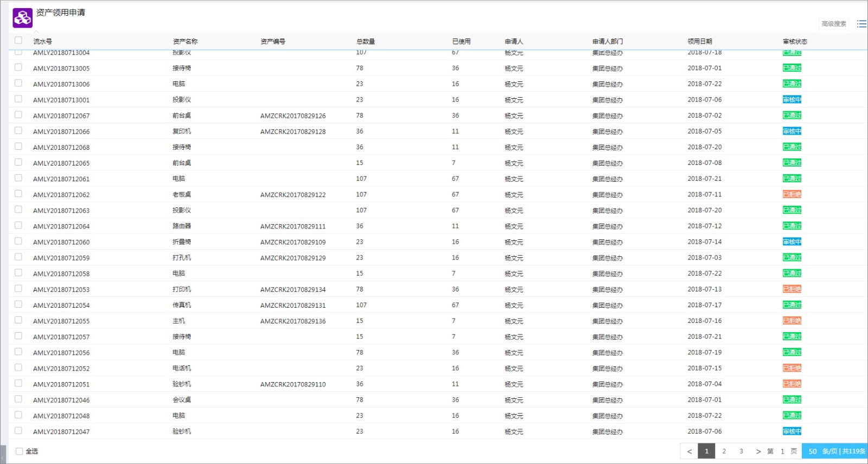Select serial number AMLY20180712060
The image size is (868, 464).
click(61, 242)
